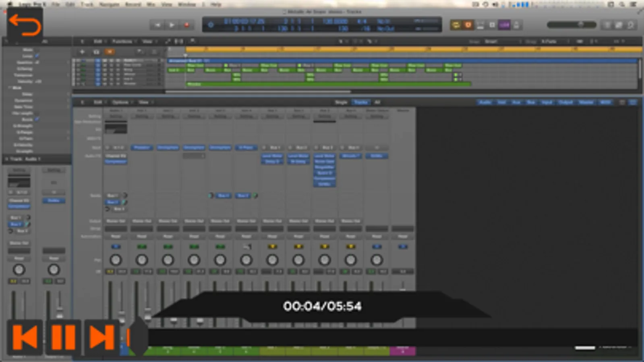Click the Logic rewind transport button
Image resolution: width=644 pixels, height=362 pixels.
coord(157,25)
